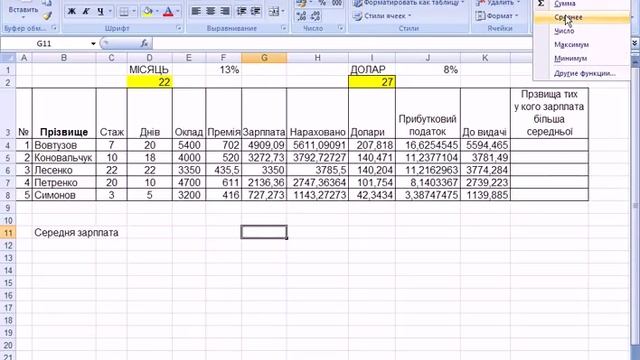This screenshot has height=360, width=640.
Task: Select row 11 header
Action: 8,233
